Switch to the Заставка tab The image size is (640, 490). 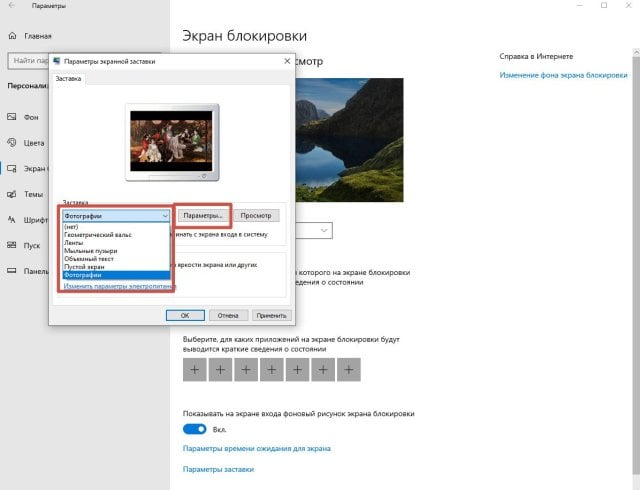tap(69, 78)
